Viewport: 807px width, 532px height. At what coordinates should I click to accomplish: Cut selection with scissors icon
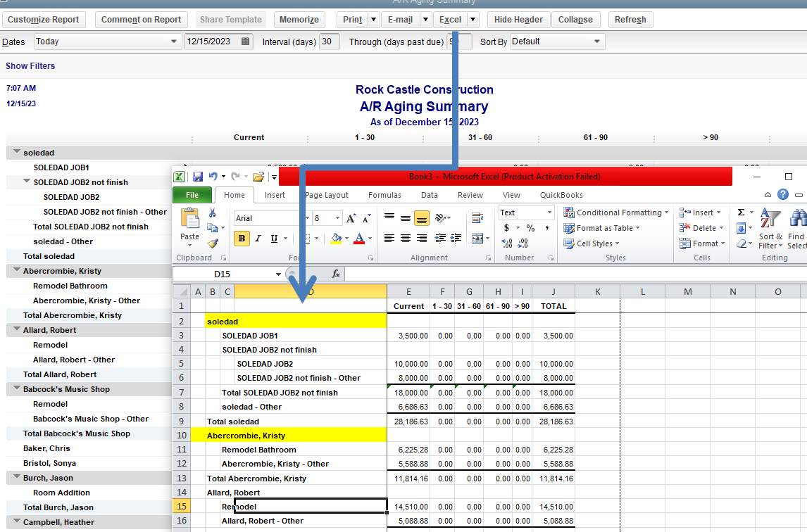(212, 213)
